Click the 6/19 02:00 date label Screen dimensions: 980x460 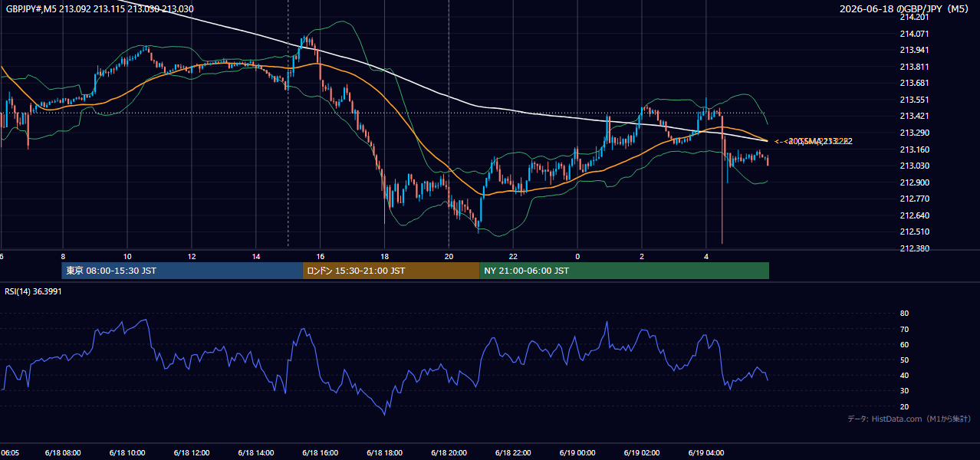point(642,452)
